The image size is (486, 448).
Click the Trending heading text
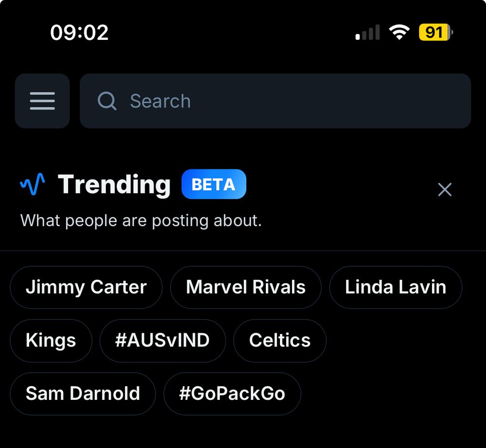tap(114, 184)
